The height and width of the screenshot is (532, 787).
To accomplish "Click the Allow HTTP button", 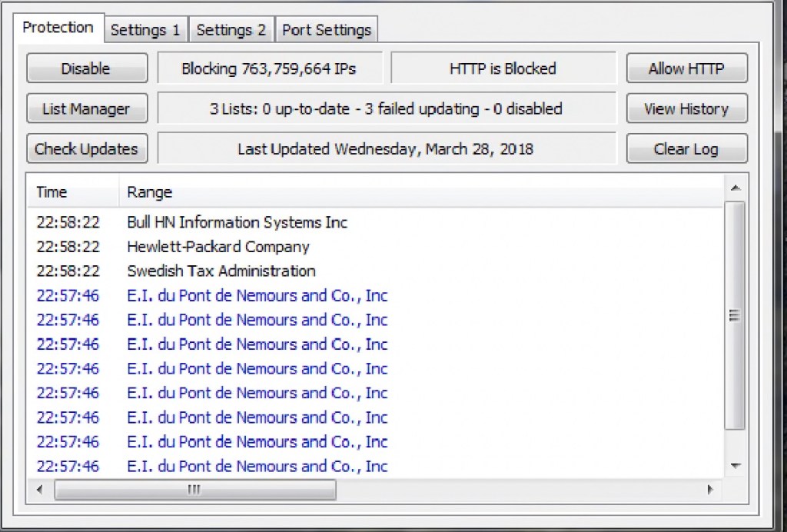I will pyautogui.click(x=686, y=68).
